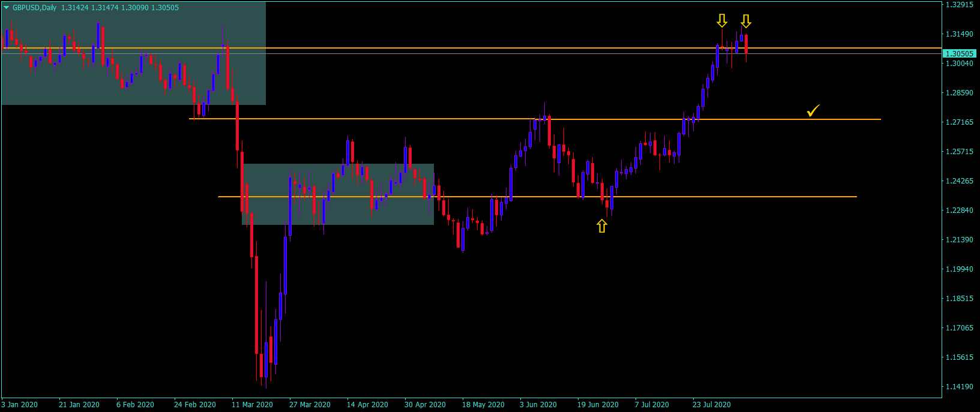Click the OHLC open value 1.31424
The width and height of the screenshot is (980, 412).
click(x=74, y=8)
